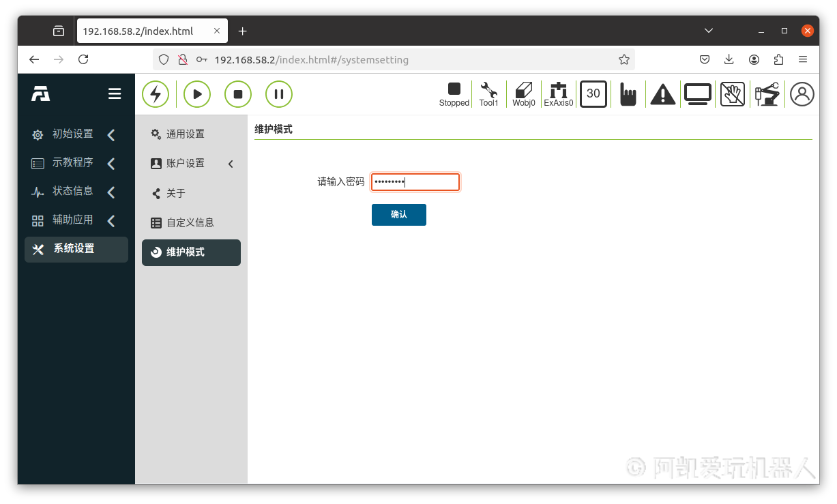
Task: Open the Tool1 wrench icon
Action: click(x=488, y=94)
